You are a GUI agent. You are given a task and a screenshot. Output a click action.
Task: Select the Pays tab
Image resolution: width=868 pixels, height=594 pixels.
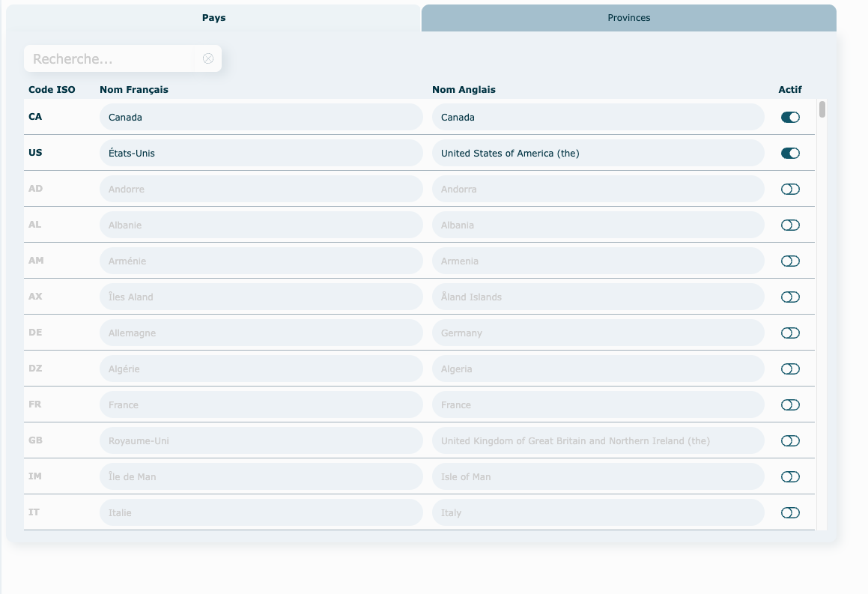point(213,18)
